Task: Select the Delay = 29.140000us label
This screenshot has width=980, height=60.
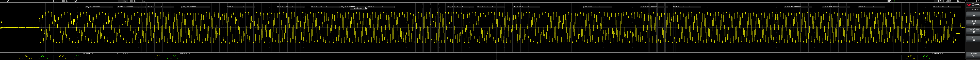Action: (x=526, y=6)
